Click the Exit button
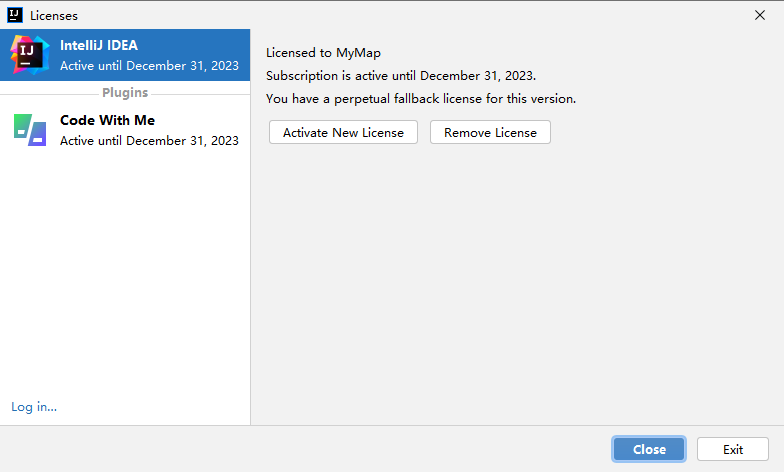 pos(733,449)
